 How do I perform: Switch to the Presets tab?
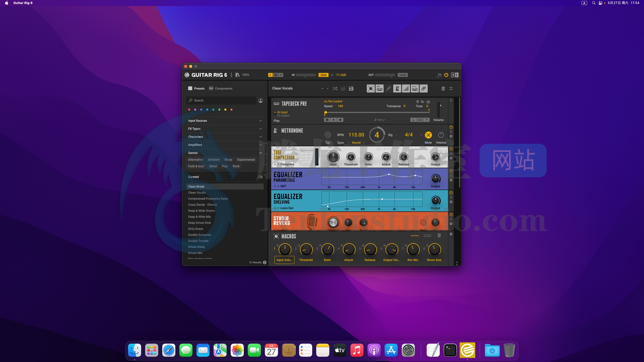tap(196, 88)
